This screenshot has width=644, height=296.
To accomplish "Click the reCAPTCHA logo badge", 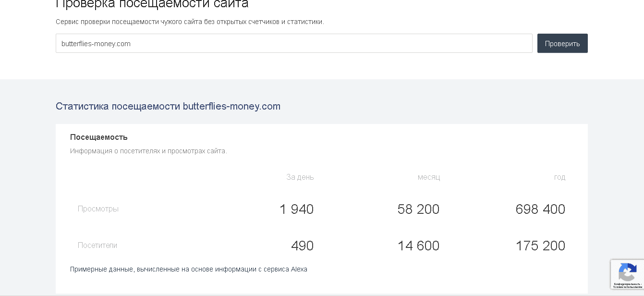I will coord(627,272).
